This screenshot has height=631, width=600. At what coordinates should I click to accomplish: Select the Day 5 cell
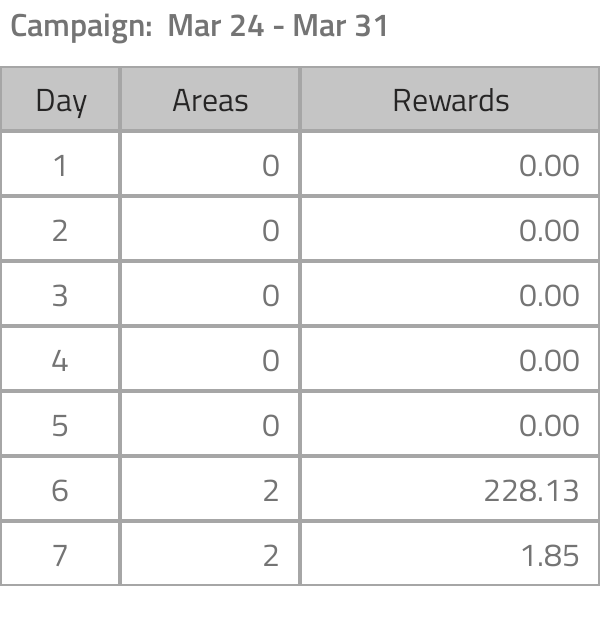pos(60,425)
